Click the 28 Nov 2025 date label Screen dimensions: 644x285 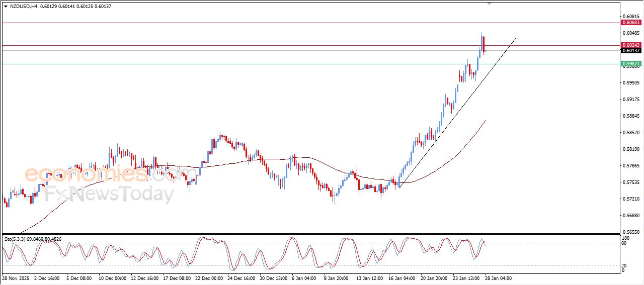pyautogui.click(x=17, y=278)
